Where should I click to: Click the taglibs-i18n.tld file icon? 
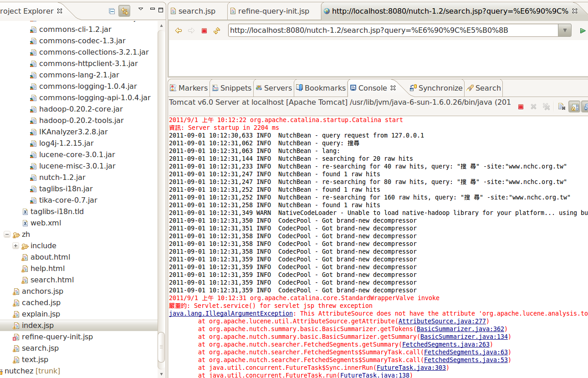pos(25,212)
